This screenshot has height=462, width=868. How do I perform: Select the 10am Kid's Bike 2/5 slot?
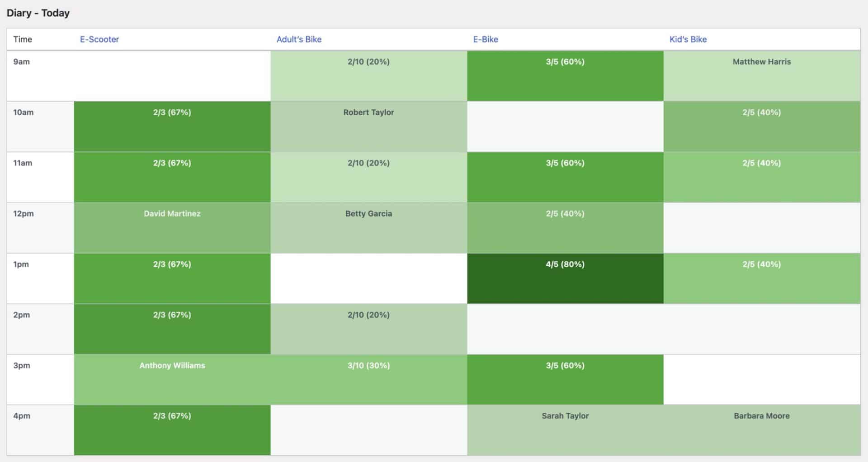(762, 127)
